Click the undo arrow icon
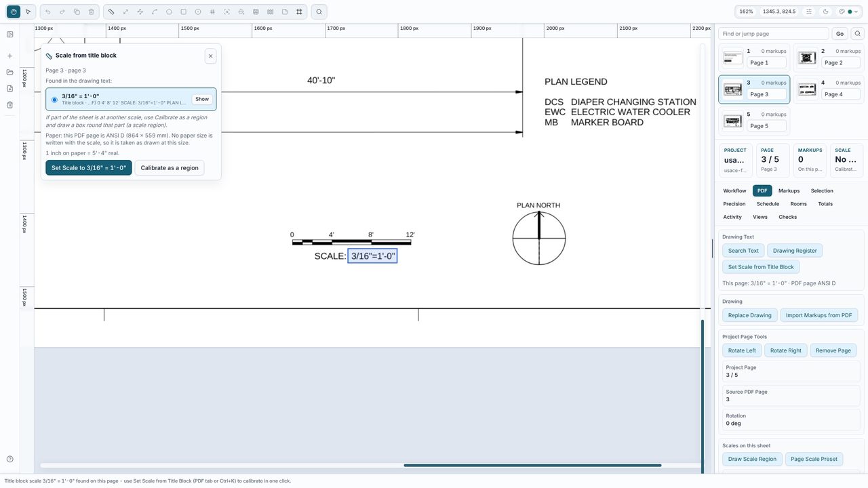 pyautogui.click(x=47, y=12)
